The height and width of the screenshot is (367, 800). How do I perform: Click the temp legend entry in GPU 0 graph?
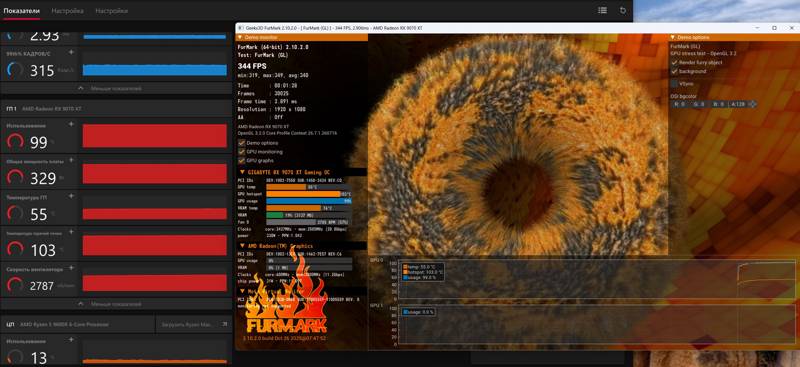[420, 266]
